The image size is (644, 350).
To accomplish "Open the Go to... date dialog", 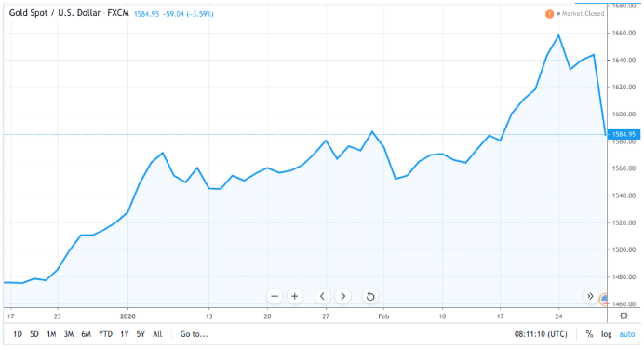I will pyautogui.click(x=194, y=334).
